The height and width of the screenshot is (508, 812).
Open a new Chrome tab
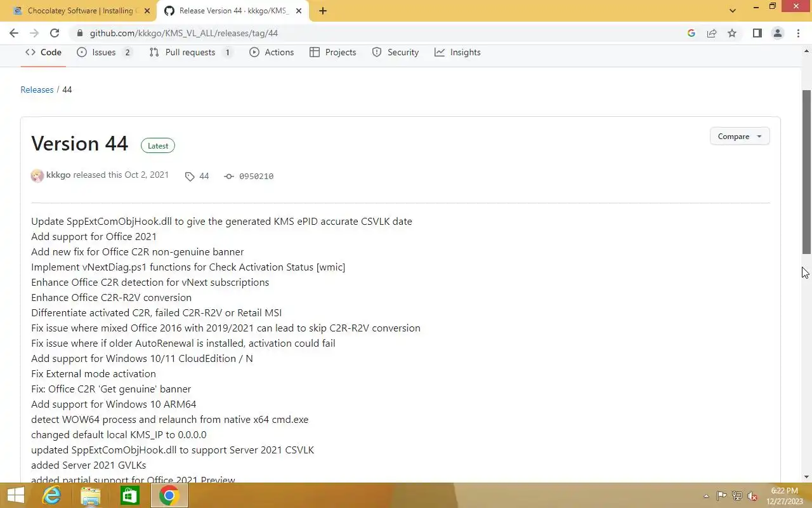tap(323, 11)
